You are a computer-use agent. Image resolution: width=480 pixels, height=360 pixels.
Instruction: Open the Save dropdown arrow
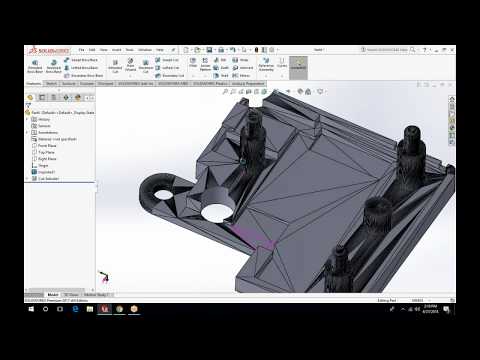pos(214,50)
